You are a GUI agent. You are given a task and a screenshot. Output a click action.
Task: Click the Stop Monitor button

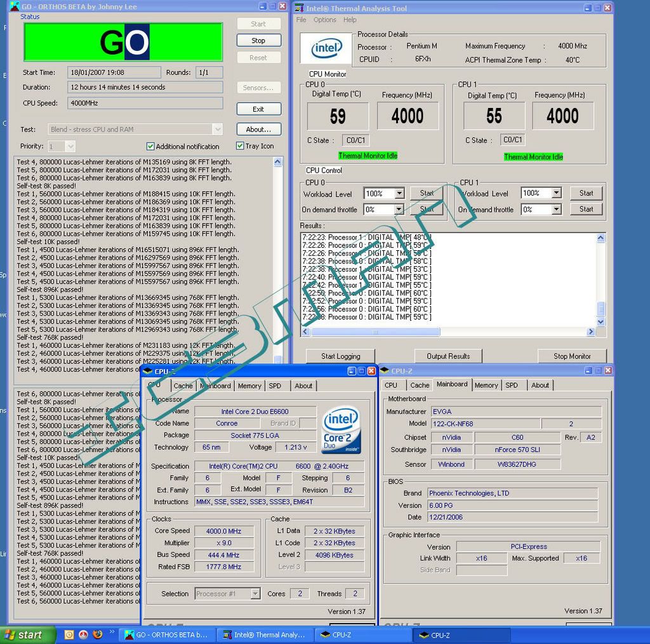pos(572,356)
